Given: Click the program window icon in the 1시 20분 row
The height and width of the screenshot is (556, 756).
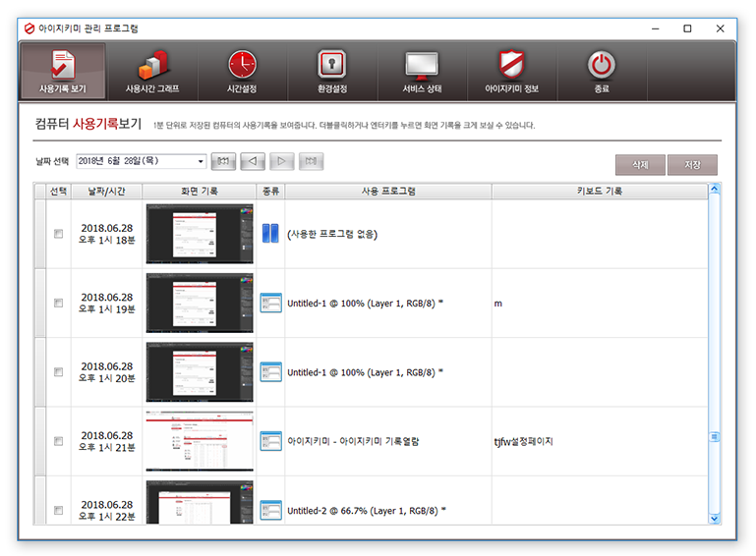Looking at the screenshot, I should 271,372.
